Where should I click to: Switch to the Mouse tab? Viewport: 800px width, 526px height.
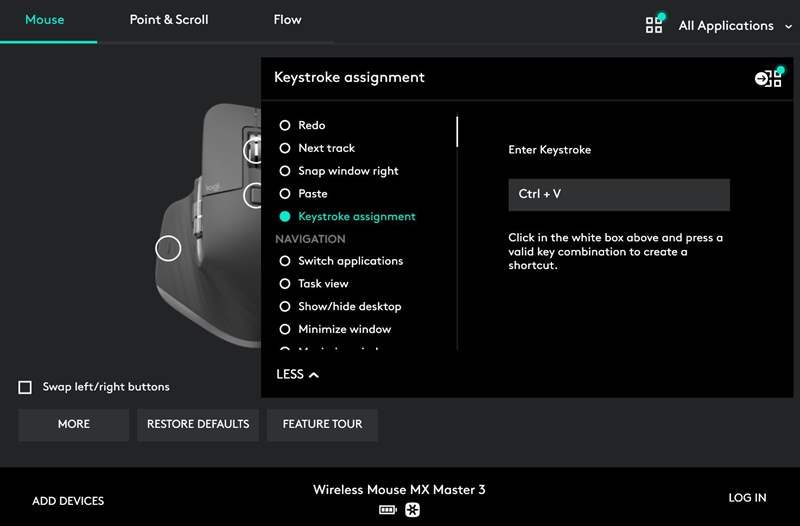tap(45, 19)
